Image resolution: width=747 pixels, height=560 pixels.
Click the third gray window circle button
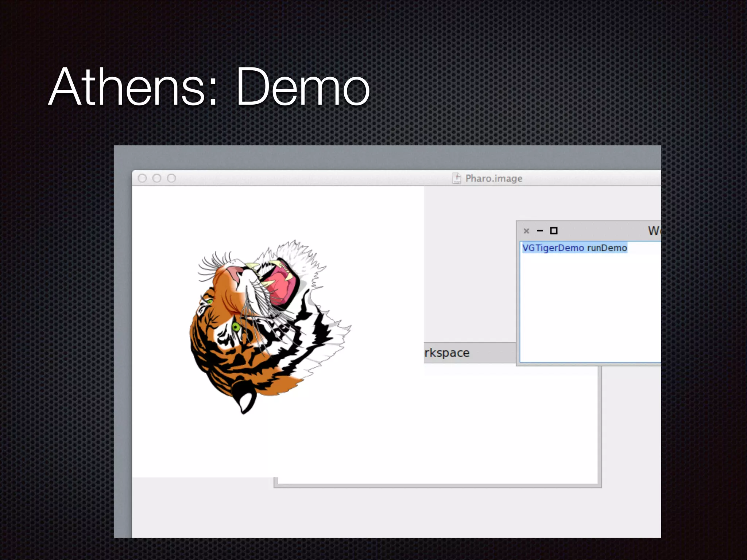pyautogui.click(x=171, y=178)
